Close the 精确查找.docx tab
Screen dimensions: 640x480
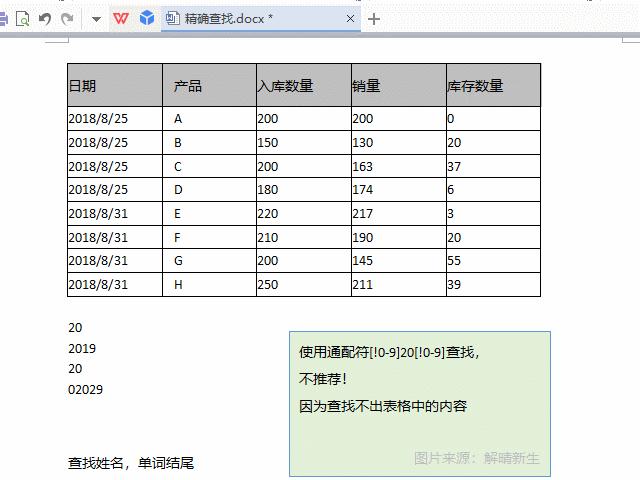tap(350, 19)
